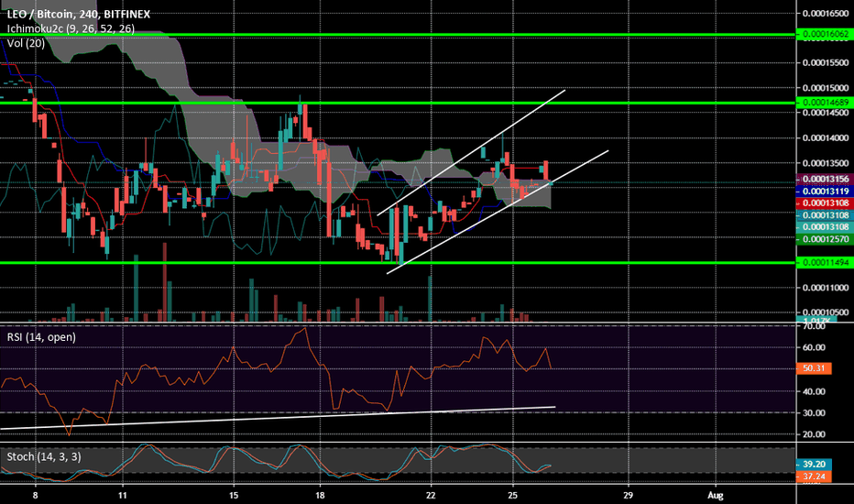Viewport: 854px width, 504px height.
Task: Select the Vol (20) indicator legend
Action: coord(26,43)
